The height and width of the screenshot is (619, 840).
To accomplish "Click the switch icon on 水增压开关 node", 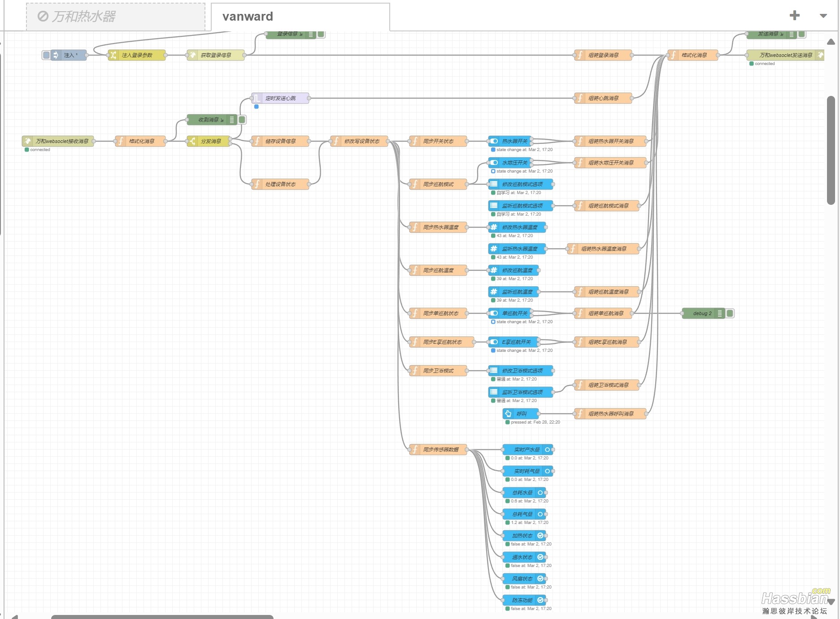I will [x=494, y=163].
